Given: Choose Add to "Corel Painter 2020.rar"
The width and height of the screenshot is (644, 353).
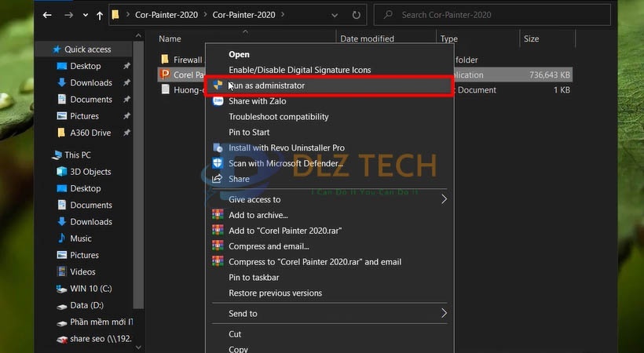Looking at the screenshot, I should tap(285, 231).
